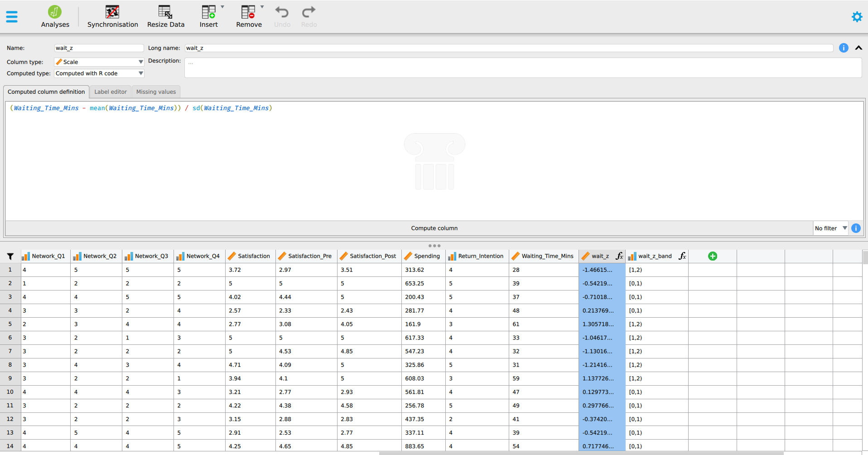Select the Network_Q3 column header

pos(148,256)
